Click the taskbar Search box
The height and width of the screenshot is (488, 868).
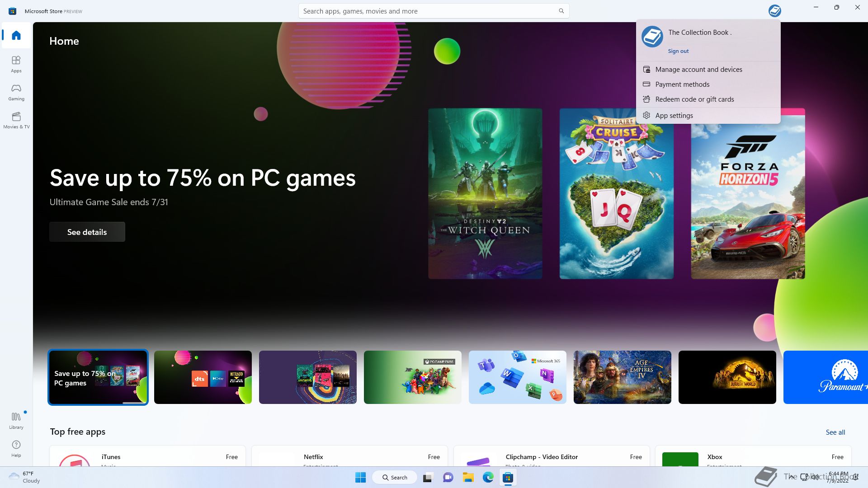point(395,477)
